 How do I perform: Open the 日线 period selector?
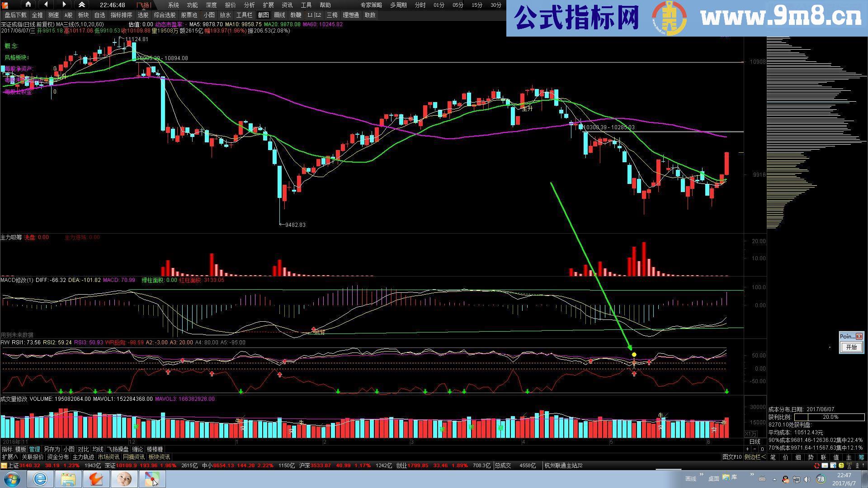point(755,441)
